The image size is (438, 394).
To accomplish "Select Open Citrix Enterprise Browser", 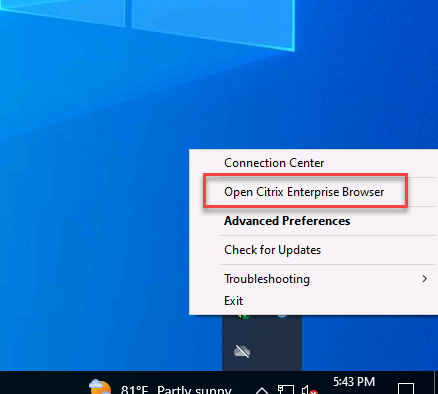I will [x=313, y=192].
